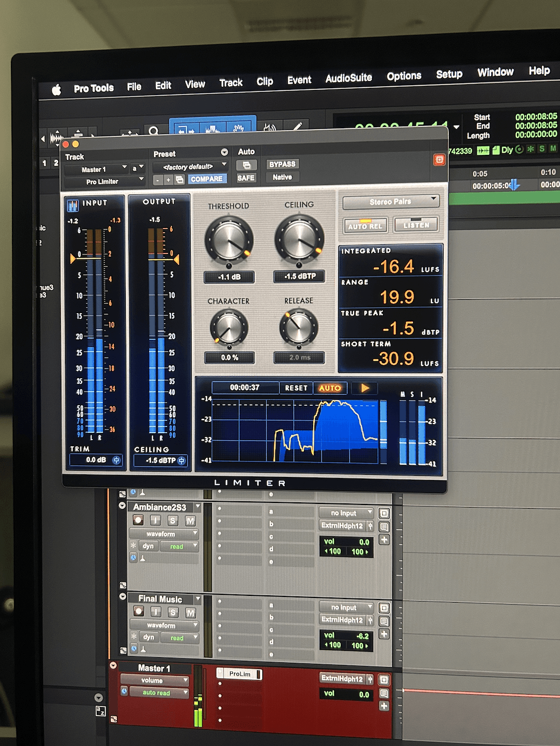Click the dyn button on Ambiance2S3
Viewport: 560px width, 746px height.
(x=148, y=546)
